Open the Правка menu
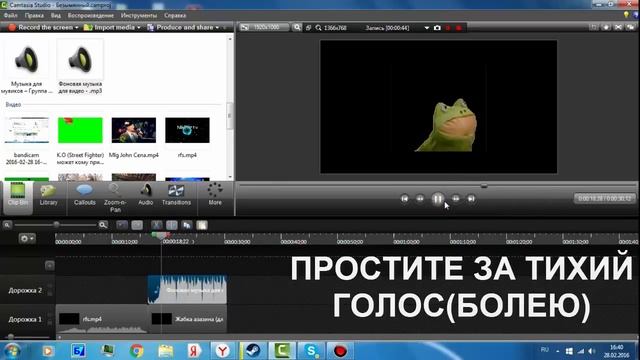640x360 pixels. click(34, 16)
